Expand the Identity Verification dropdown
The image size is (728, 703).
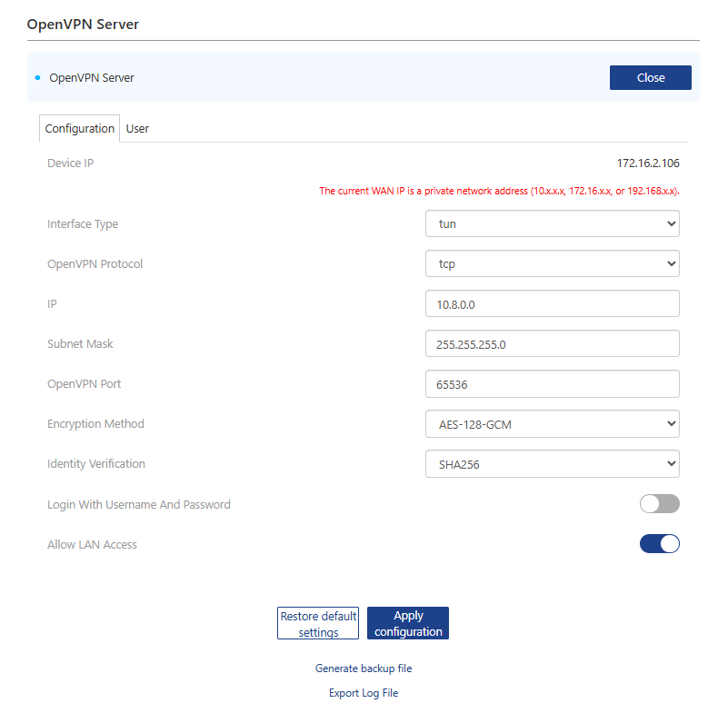[552, 463]
